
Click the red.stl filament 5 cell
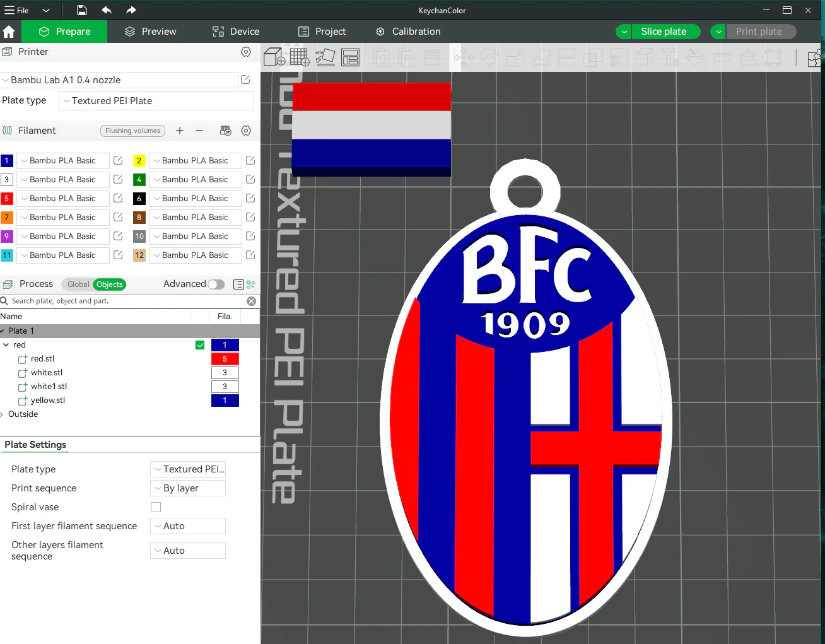[225, 359]
